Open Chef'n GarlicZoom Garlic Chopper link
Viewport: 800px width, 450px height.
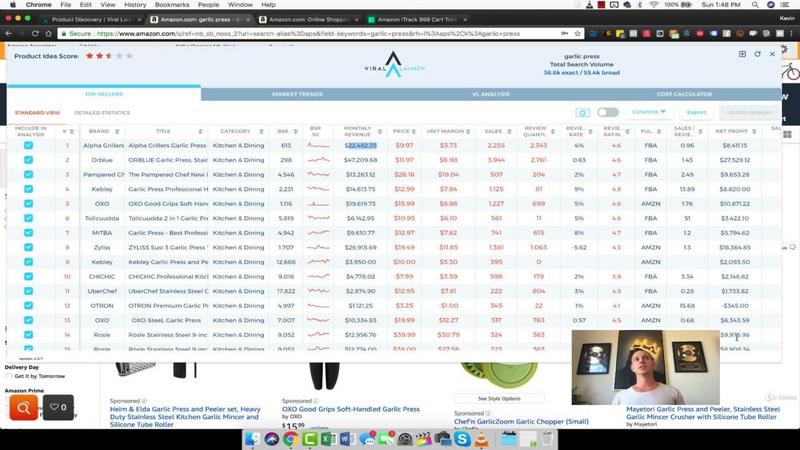[x=521, y=421]
